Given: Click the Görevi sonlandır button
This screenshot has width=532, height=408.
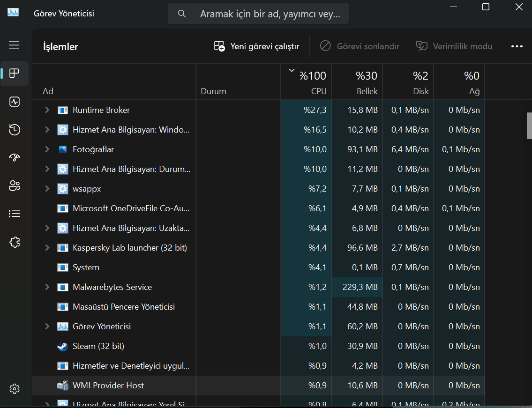Looking at the screenshot, I should 360,46.
